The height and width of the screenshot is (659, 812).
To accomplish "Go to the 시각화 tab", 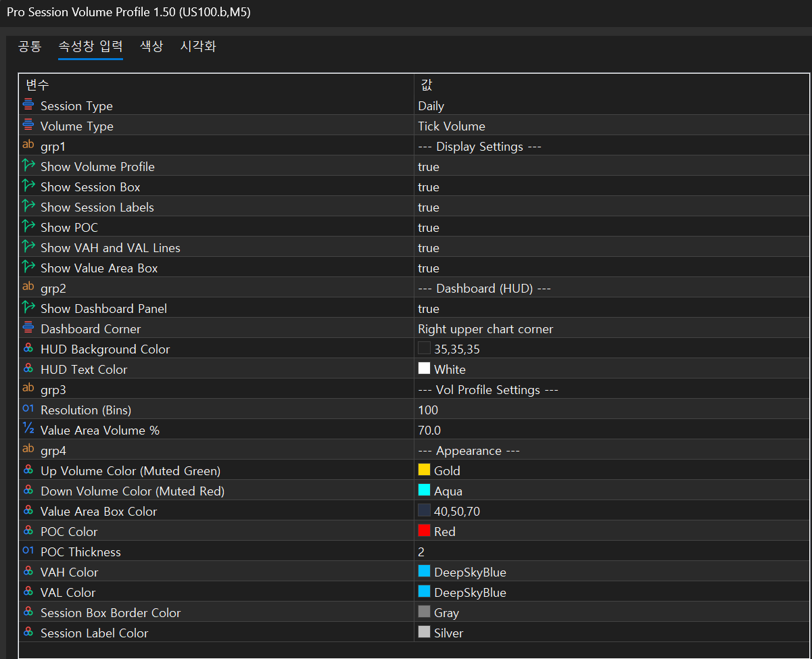I will 198,46.
